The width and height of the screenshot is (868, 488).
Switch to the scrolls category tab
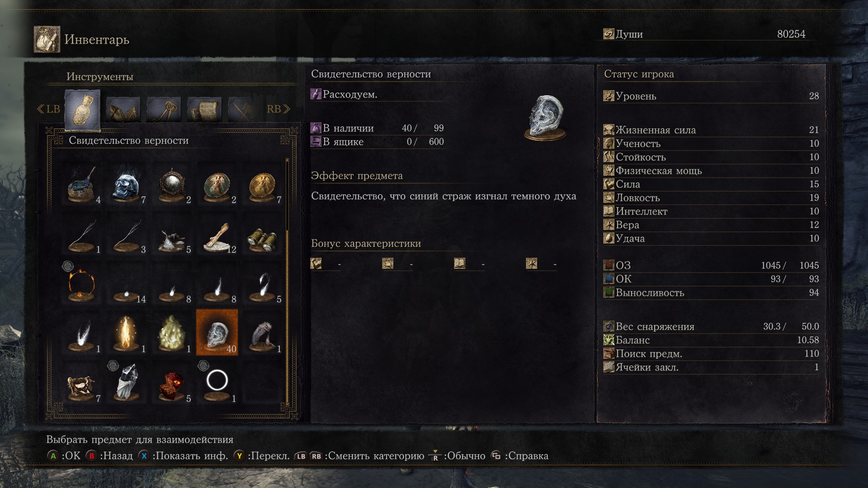[x=204, y=109]
